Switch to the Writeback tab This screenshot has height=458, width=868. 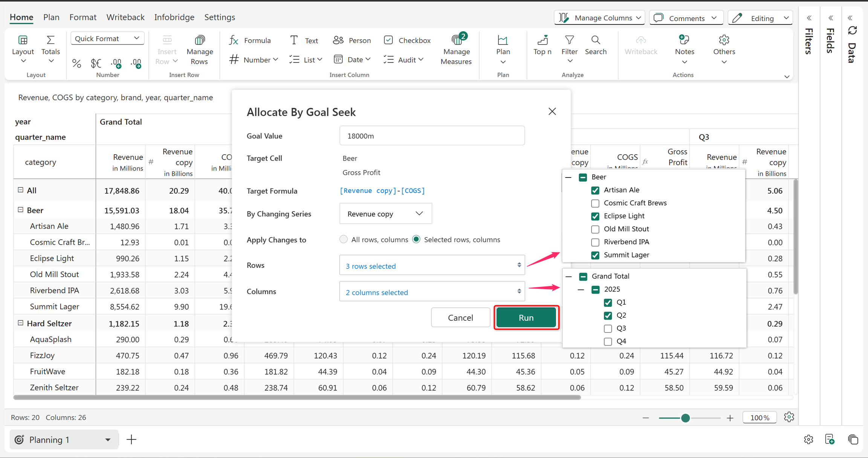click(x=125, y=17)
